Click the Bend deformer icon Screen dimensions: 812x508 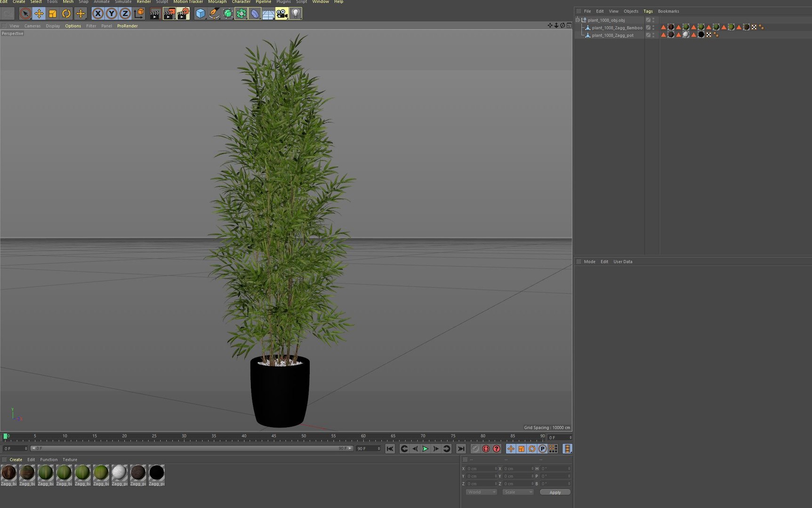[x=255, y=14]
